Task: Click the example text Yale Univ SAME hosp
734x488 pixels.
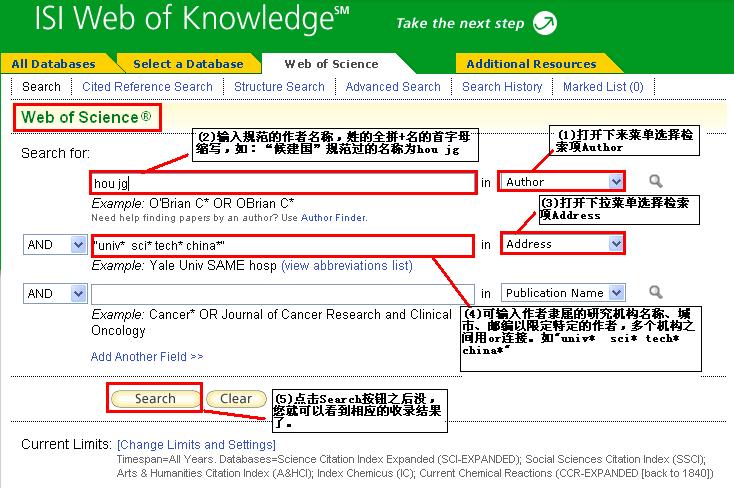Action: pos(213,266)
